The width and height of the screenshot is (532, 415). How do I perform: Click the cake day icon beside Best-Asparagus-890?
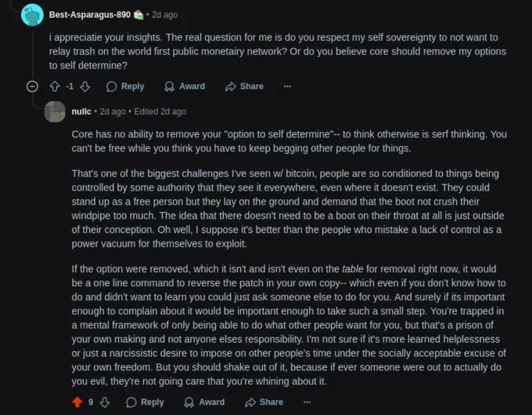tap(138, 15)
